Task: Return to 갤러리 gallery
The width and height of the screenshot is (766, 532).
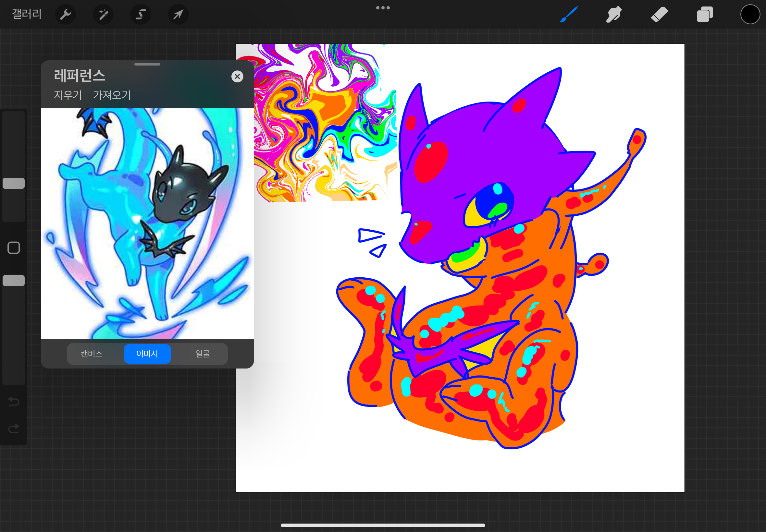Action: (x=27, y=14)
